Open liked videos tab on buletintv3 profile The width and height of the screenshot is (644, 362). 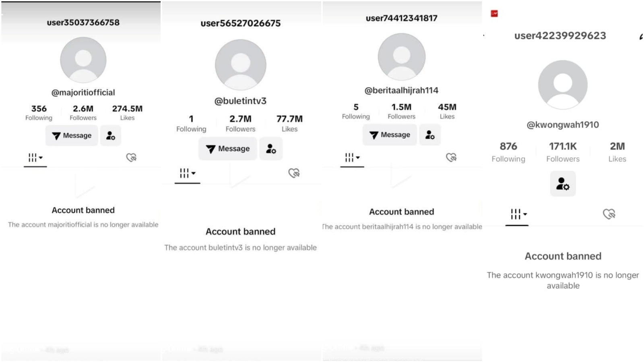(294, 173)
